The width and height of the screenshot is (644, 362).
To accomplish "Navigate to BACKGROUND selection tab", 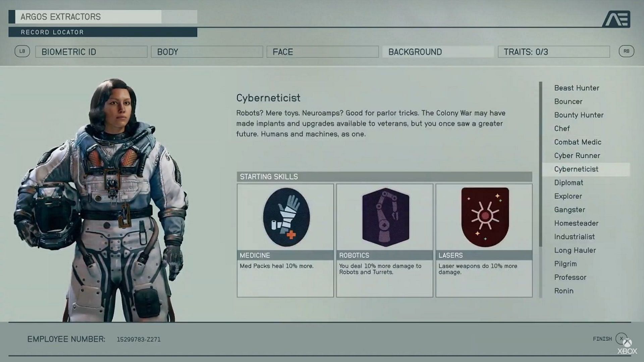I will pos(438,52).
